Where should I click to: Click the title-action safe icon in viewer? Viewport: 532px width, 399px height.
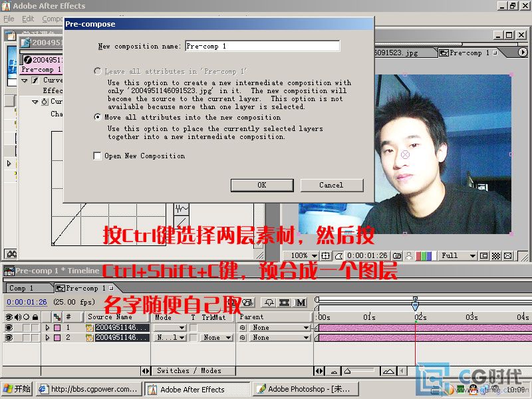click(325, 256)
